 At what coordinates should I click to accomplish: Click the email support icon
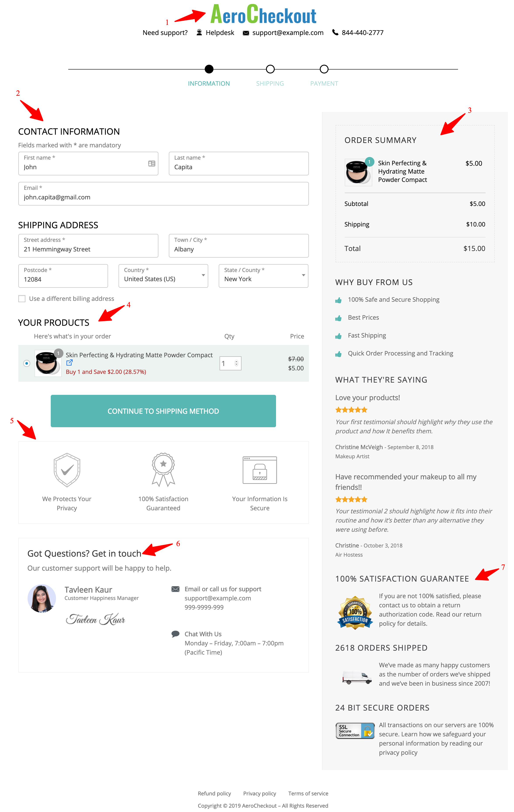[x=246, y=33]
